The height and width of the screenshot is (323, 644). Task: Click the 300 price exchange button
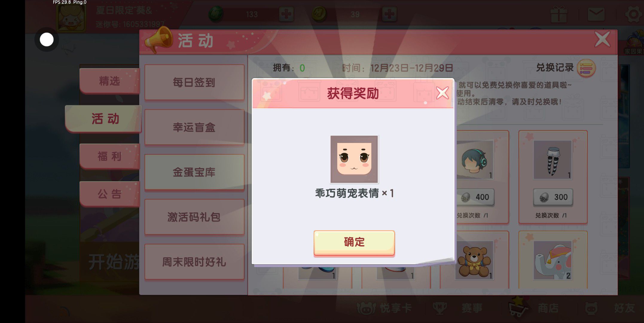(x=553, y=197)
